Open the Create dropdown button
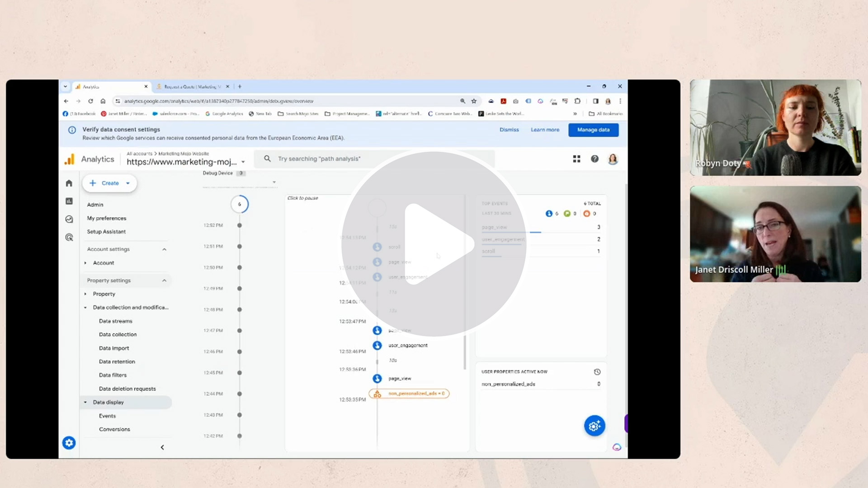868x488 pixels. pos(110,183)
